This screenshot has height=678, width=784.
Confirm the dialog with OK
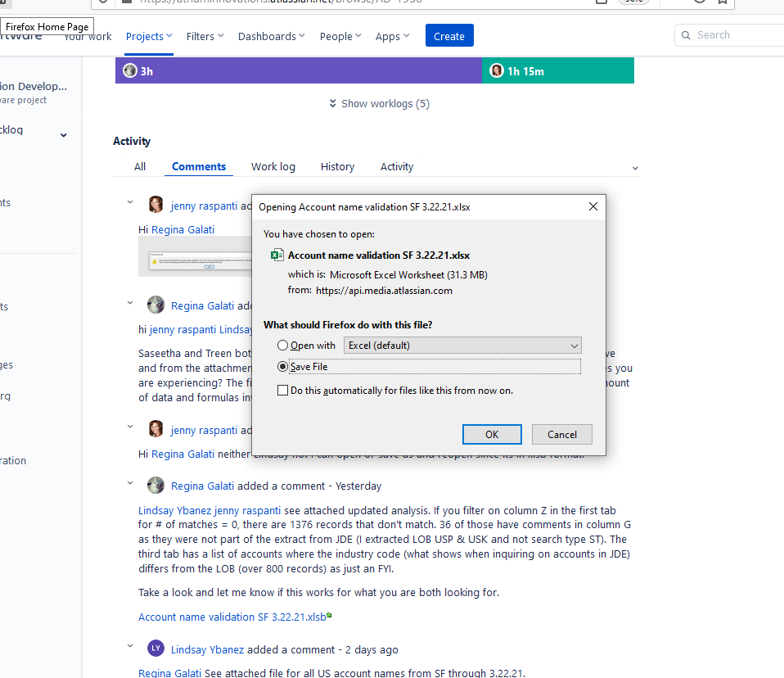[x=492, y=434]
